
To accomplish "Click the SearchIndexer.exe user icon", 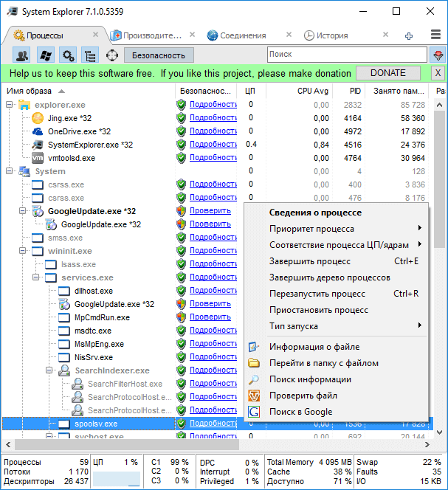I will click(x=64, y=370).
